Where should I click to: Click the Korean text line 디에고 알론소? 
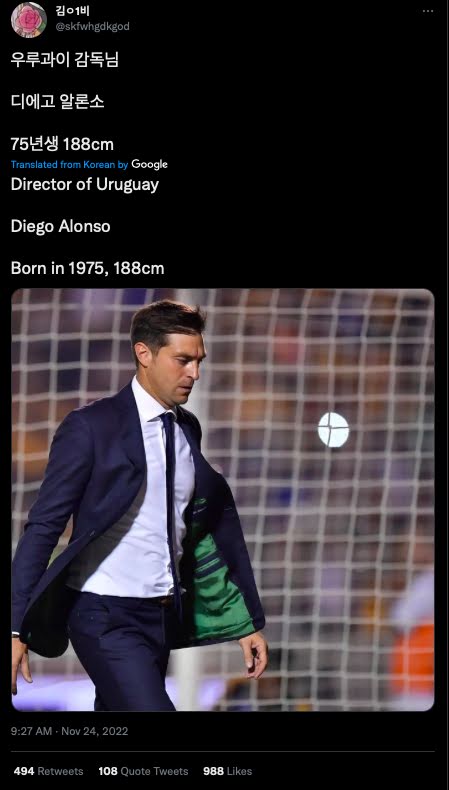57,102
